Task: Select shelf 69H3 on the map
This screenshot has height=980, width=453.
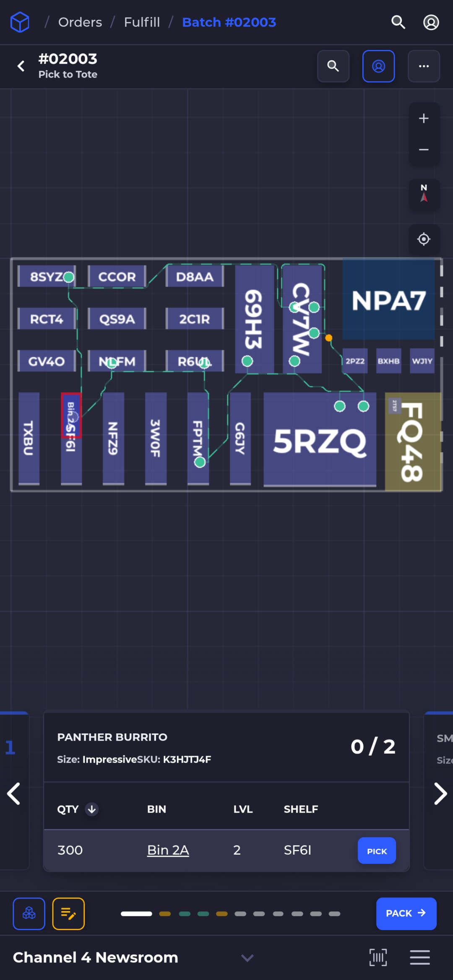Action: pyautogui.click(x=254, y=319)
